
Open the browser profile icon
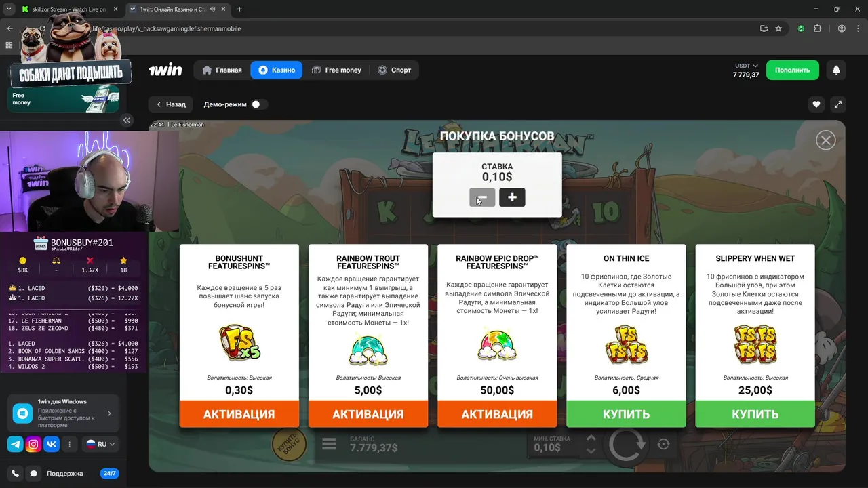coord(842,28)
